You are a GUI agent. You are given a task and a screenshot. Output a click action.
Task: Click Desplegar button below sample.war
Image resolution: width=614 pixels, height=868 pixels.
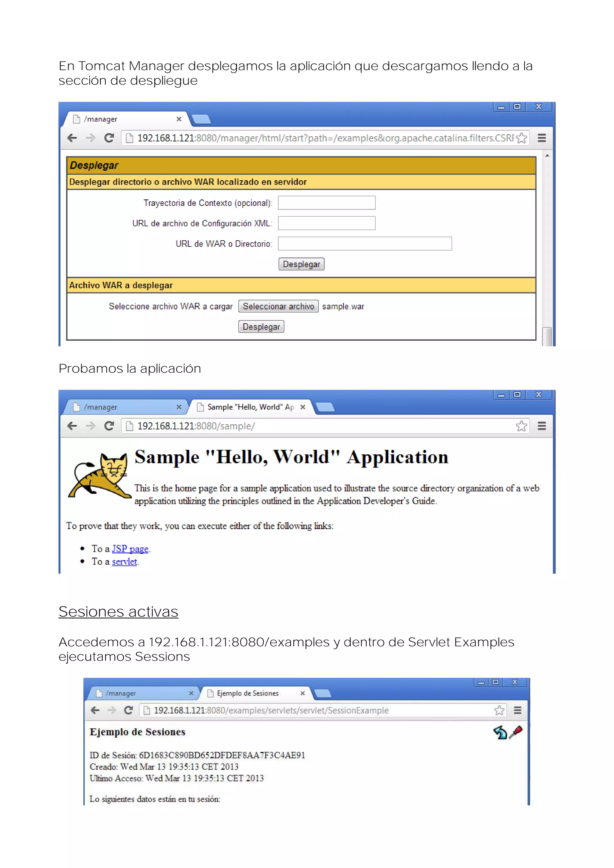tap(261, 327)
